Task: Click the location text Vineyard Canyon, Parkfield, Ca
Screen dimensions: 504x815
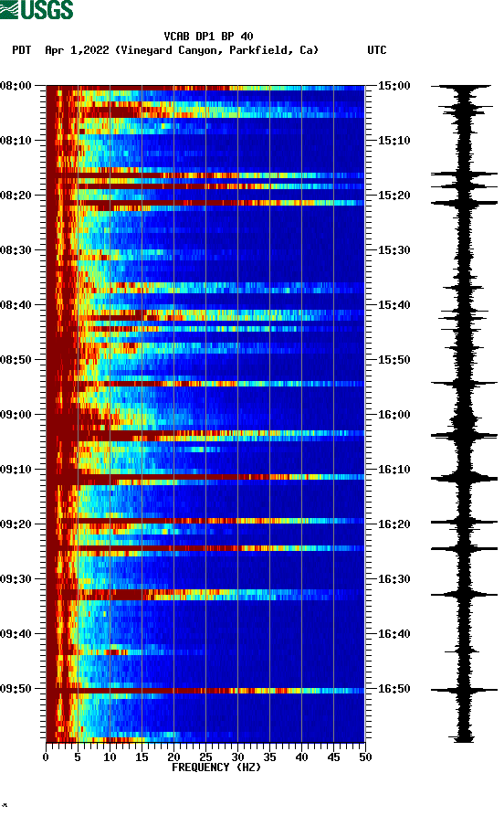Action: pos(216,50)
